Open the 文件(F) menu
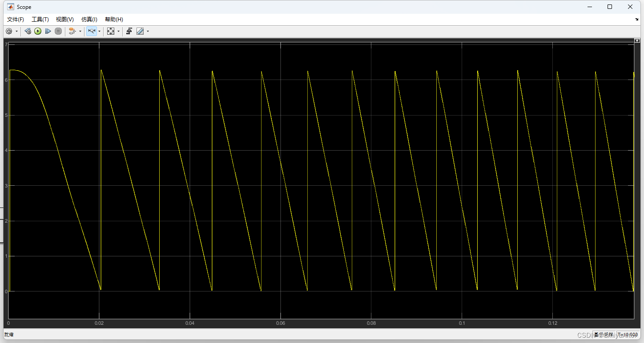644x343 pixels. pyautogui.click(x=15, y=19)
